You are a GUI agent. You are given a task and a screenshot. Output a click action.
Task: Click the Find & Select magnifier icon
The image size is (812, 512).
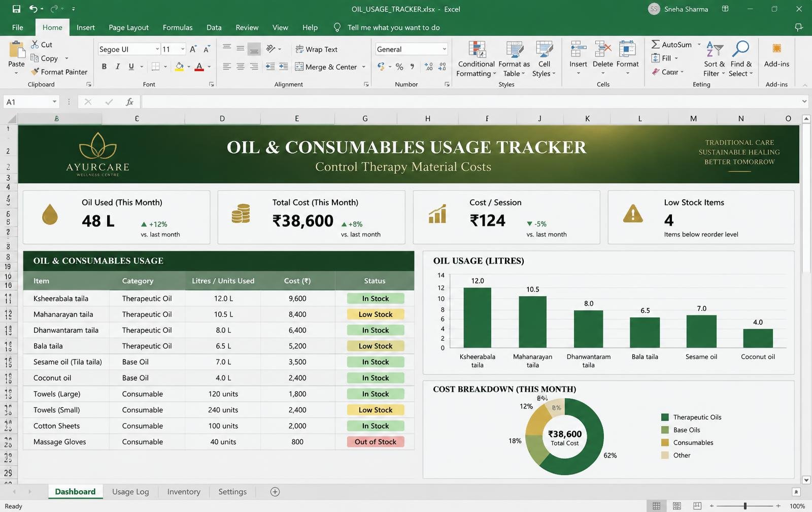(x=741, y=49)
